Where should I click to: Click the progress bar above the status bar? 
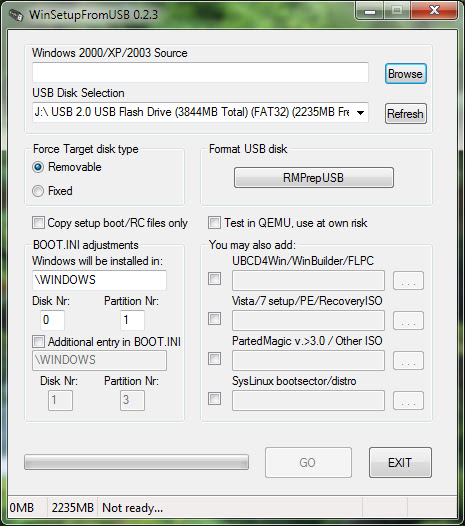[136, 462]
